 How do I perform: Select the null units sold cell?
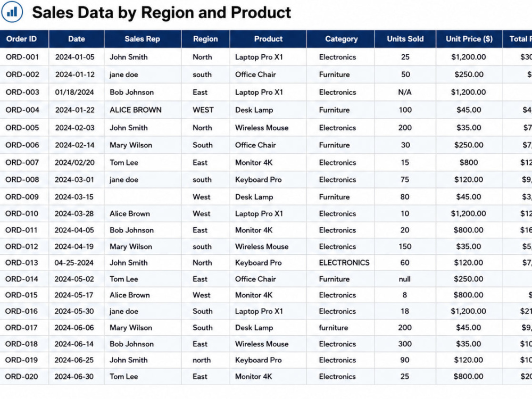404,279
